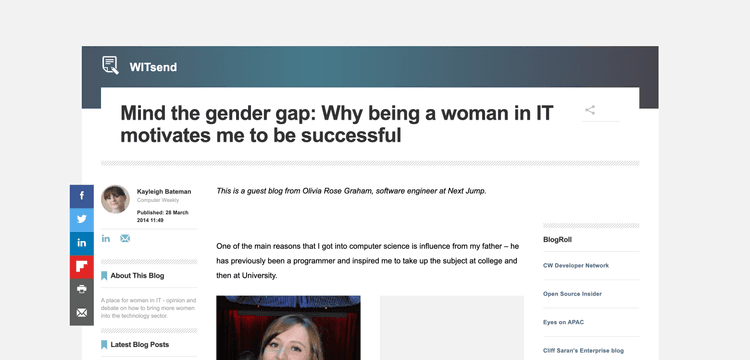Open Open Source Insider blogroll link
Image resolution: width=750 pixels, height=360 pixels.
[573, 294]
